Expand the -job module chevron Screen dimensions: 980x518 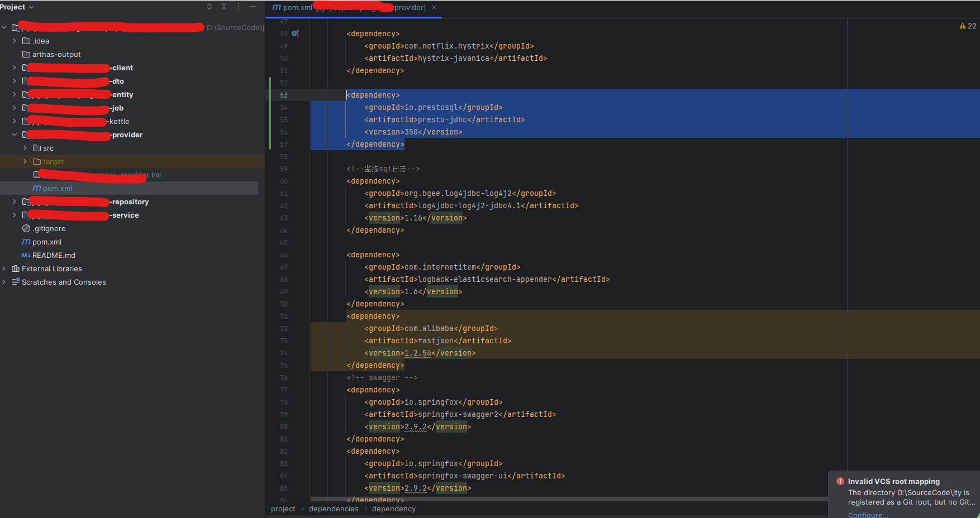(x=15, y=108)
